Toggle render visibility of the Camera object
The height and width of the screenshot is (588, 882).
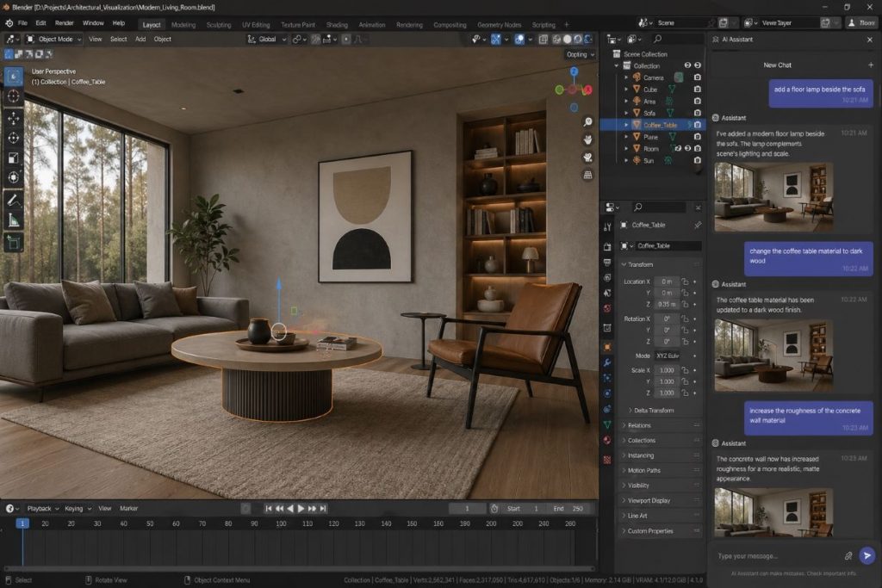(x=697, y=77)
